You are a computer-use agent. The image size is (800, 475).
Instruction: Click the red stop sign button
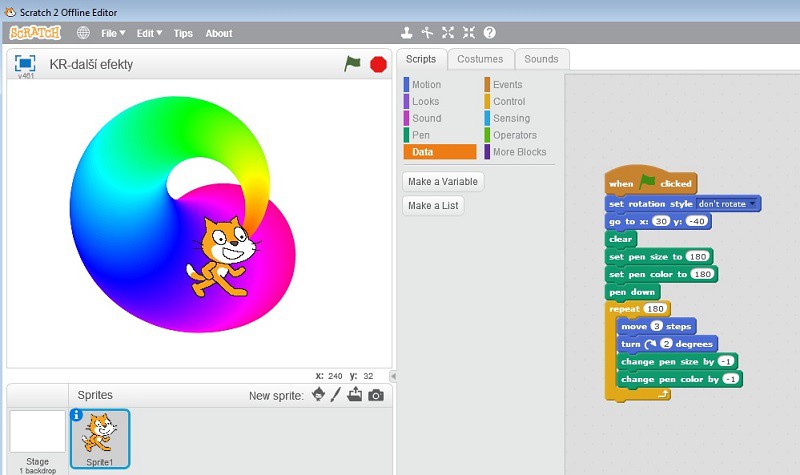coord(378,64)
